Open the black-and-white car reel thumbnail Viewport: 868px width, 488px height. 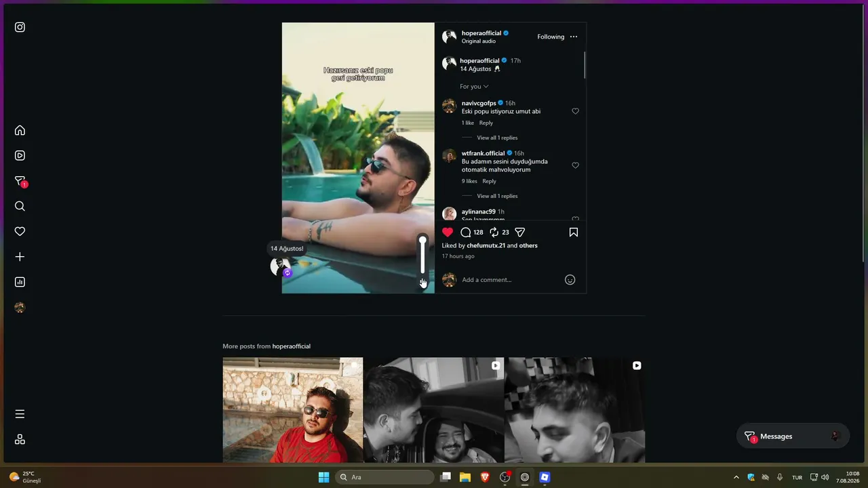coord(434,410)
